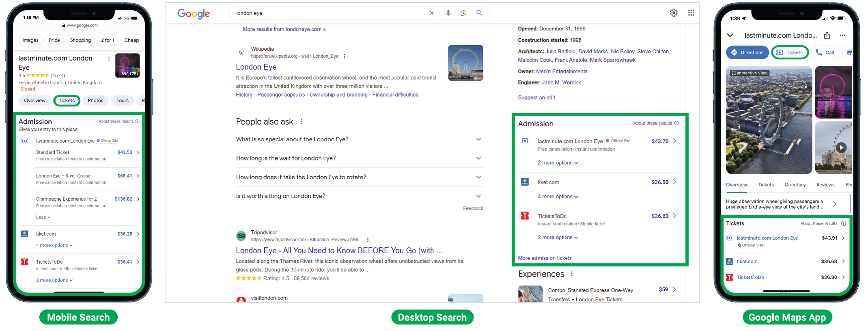Open mobile listing three-dot menu

tap(109, 59)
